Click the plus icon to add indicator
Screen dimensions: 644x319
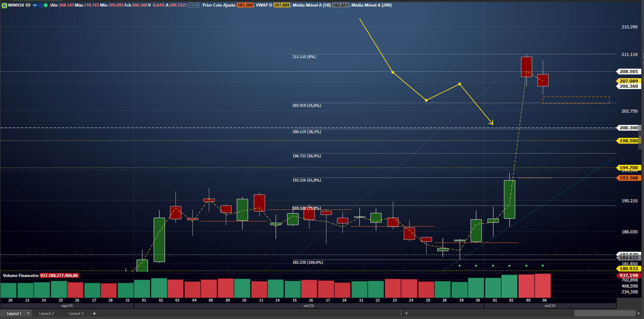[197, 5]
